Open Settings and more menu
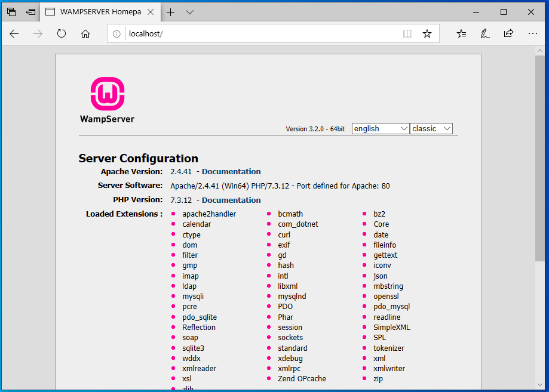This screenshot has width=549, height=392. 533,34
